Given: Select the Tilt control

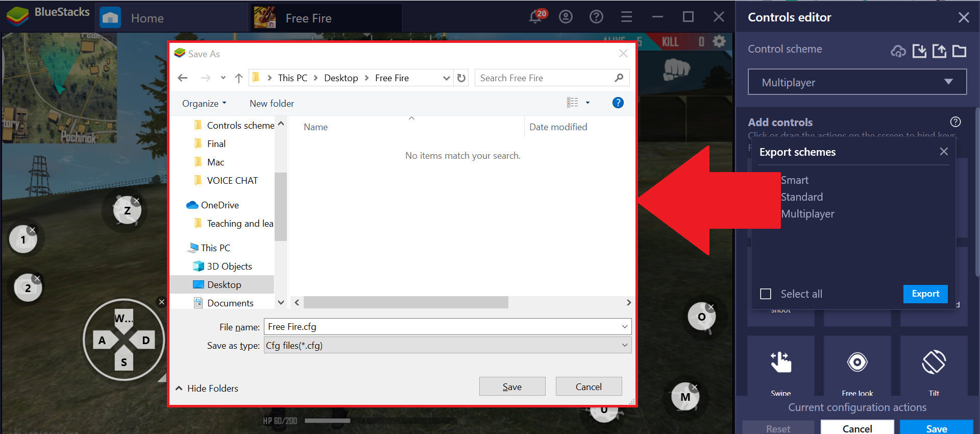Looking at the screenshot, I should click(934, 366).
